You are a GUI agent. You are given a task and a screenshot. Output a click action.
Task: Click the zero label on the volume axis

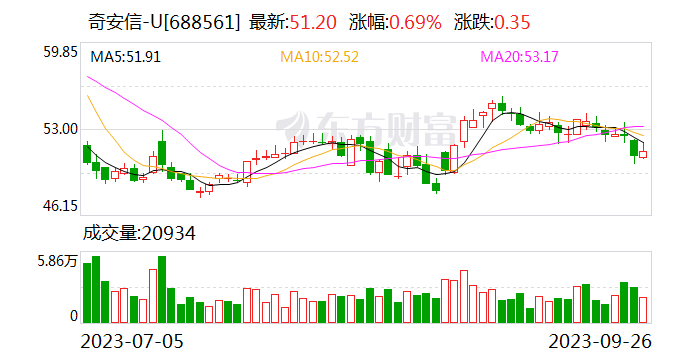click(74, 316)
